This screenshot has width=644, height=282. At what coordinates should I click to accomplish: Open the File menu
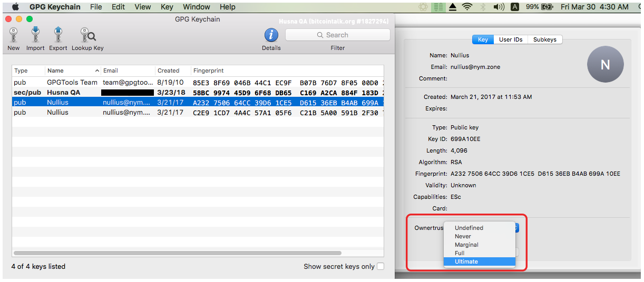point(96,7)
